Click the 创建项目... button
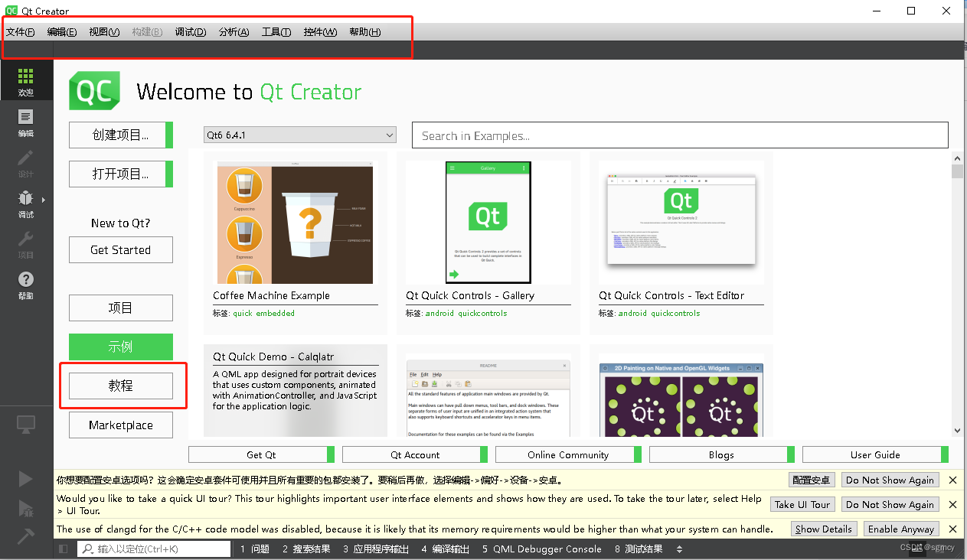This screenshot has width=967, height=560. tap(121, 135)
